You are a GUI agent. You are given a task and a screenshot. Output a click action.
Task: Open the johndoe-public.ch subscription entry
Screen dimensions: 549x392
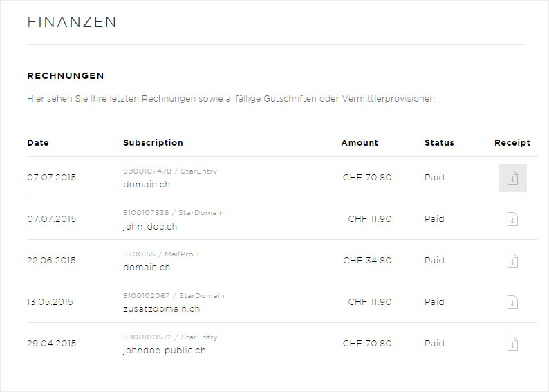pyautogui.click(x=164, y=351)
